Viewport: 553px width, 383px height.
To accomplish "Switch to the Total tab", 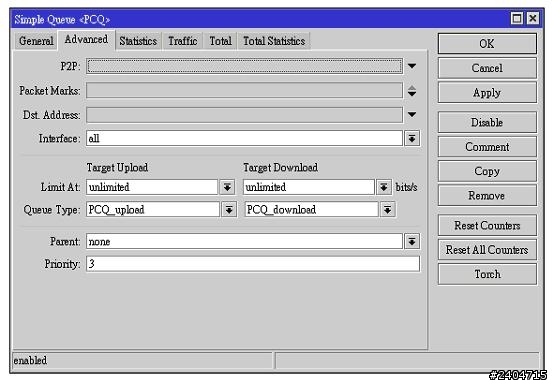I will (x=220, y=41).
